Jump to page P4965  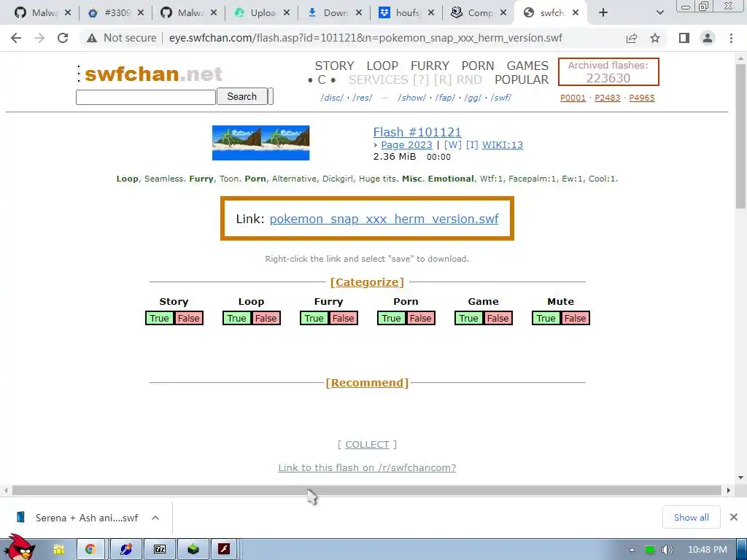pyautogui.click(x=642, y=98)
